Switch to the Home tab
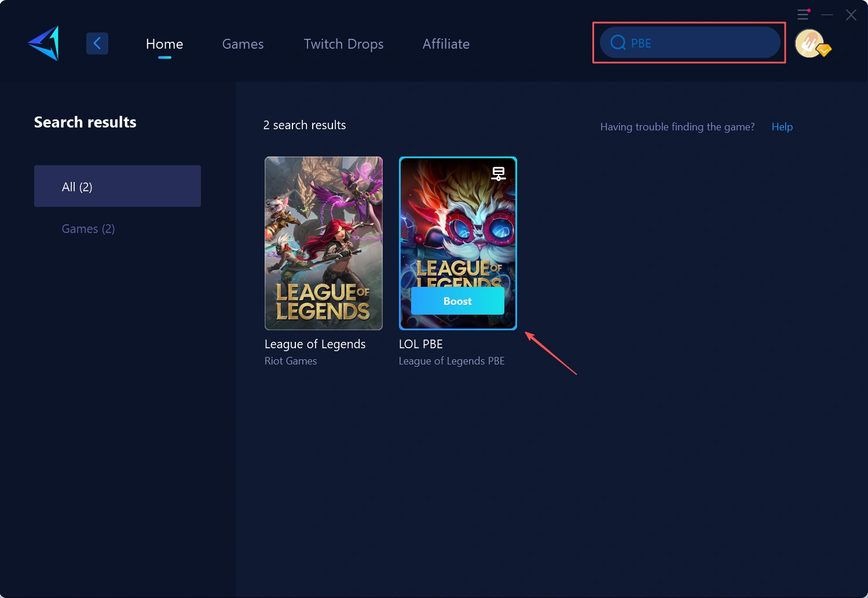The width and height of the screenshot is (868, 598). tap(164, 43)
